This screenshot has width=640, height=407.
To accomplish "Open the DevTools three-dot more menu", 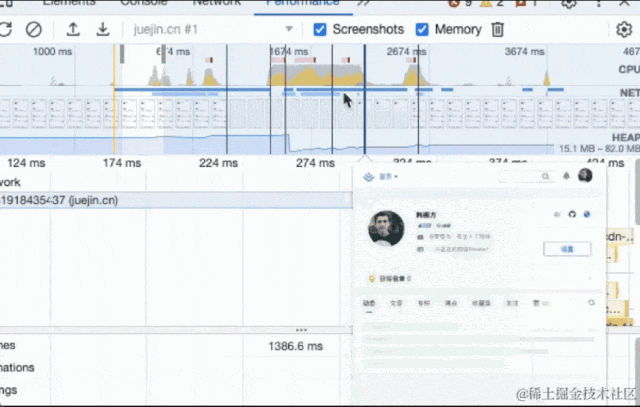I will pyautogui.click(x=598, y=3).
